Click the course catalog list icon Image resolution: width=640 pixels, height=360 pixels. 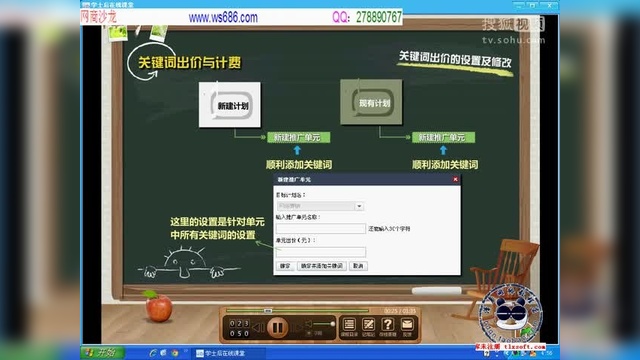(x=349, y=325)
